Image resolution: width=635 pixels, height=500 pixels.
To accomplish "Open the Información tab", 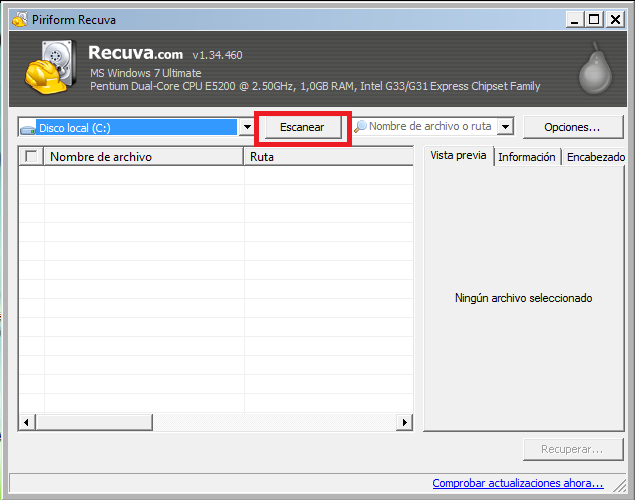I will pyautogui.click(x=527, y=157).
